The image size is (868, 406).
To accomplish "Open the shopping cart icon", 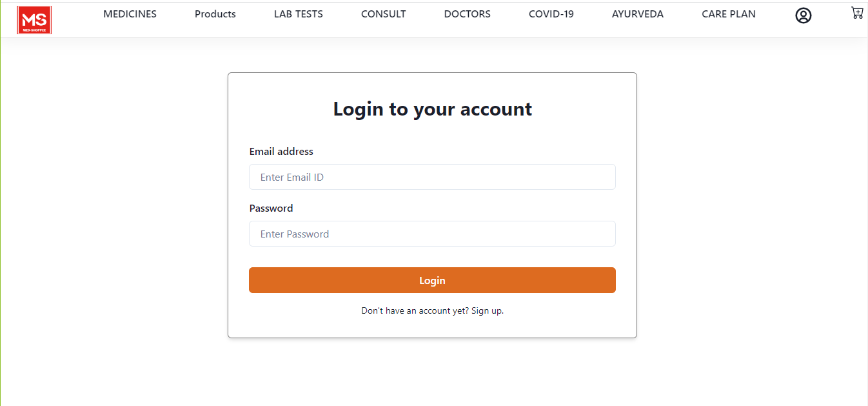I will tap(856, 12).
